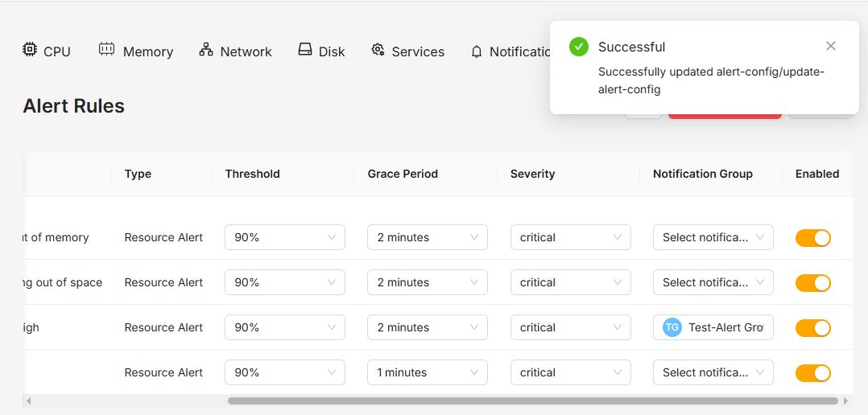868x415 pixels.
Task: Toggle off the out of space alert
Action: [812, 283]
